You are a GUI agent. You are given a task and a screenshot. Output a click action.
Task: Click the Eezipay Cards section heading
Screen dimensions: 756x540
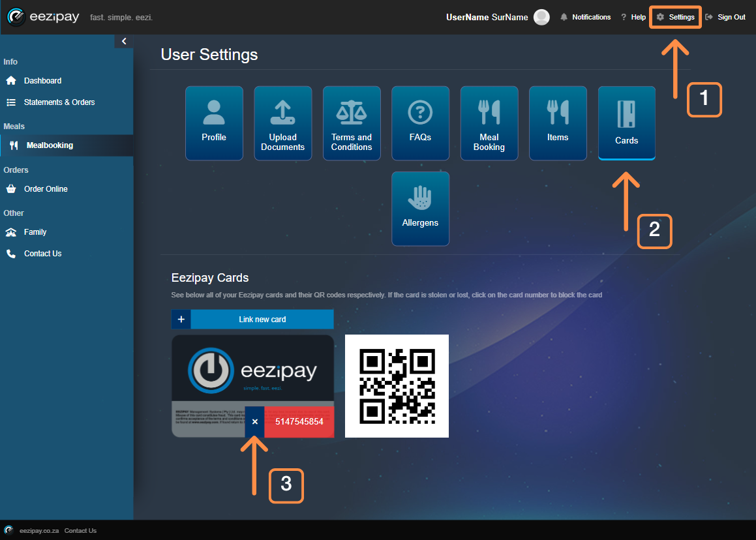pos(210,278)
